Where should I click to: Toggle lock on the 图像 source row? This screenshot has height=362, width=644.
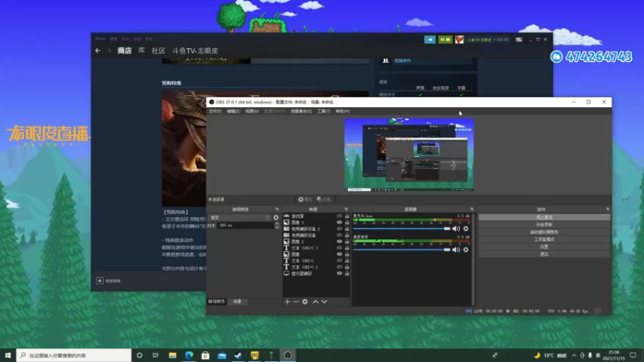tap(347, 254)
